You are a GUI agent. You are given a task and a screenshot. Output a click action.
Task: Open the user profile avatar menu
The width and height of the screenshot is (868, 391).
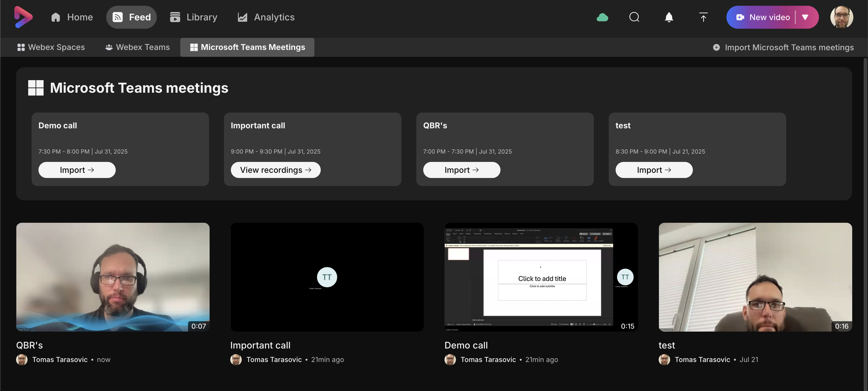pos(841,17)
